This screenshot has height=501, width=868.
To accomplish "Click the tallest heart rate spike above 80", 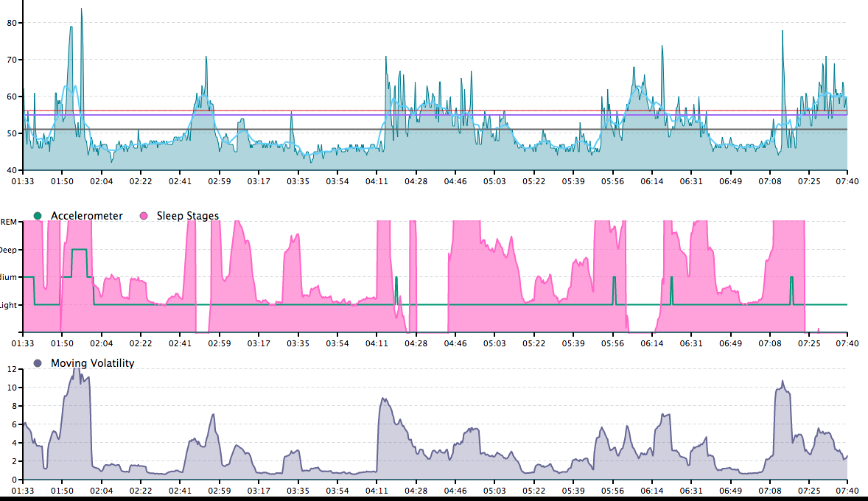I will tap(81, 10).
